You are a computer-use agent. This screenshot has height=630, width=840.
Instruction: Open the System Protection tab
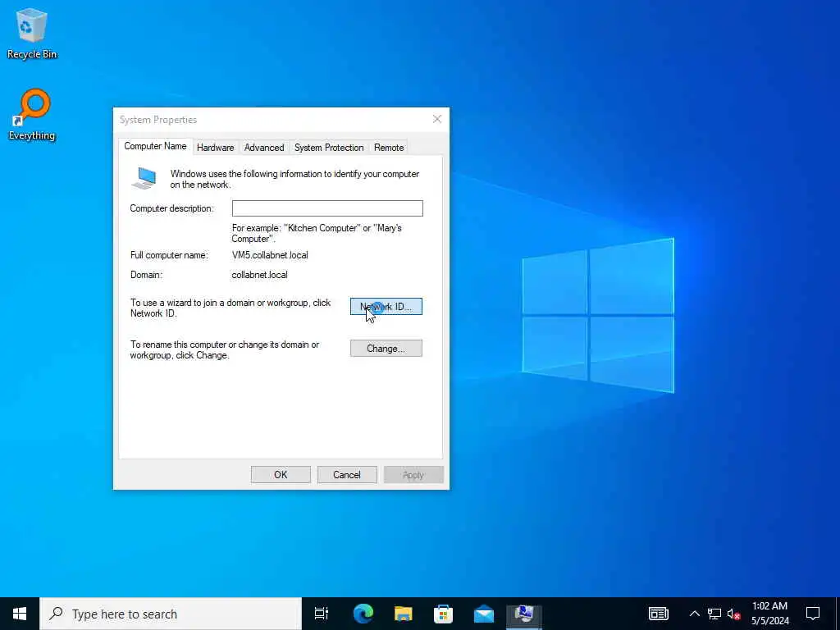click(x=329, y=148)
